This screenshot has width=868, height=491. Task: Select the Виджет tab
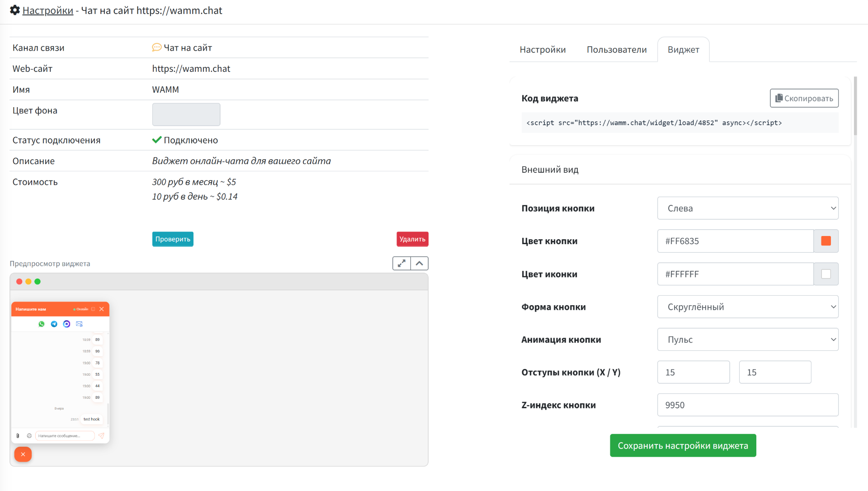(684, 50)
